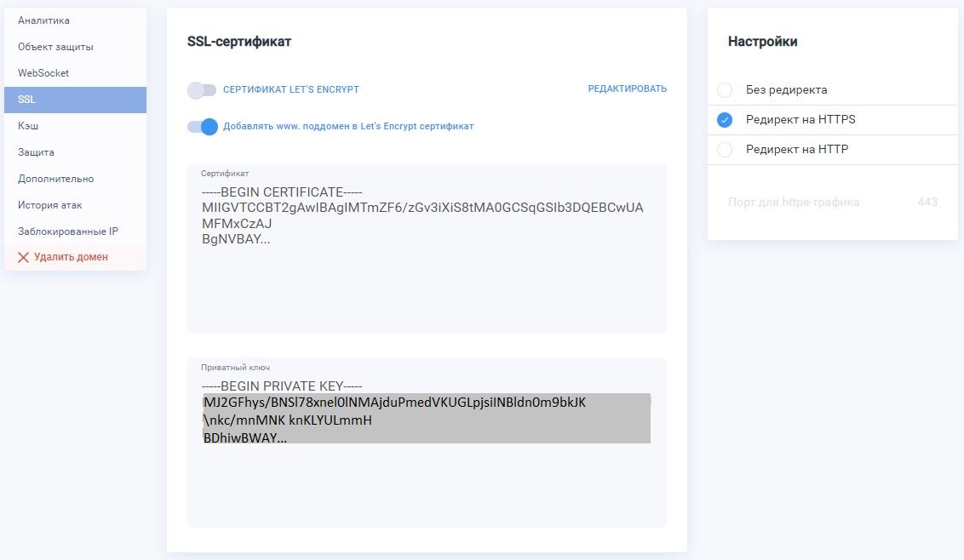Navigate to Защита section
This screenshot has width=964, height=560.
tap(36, 152)
